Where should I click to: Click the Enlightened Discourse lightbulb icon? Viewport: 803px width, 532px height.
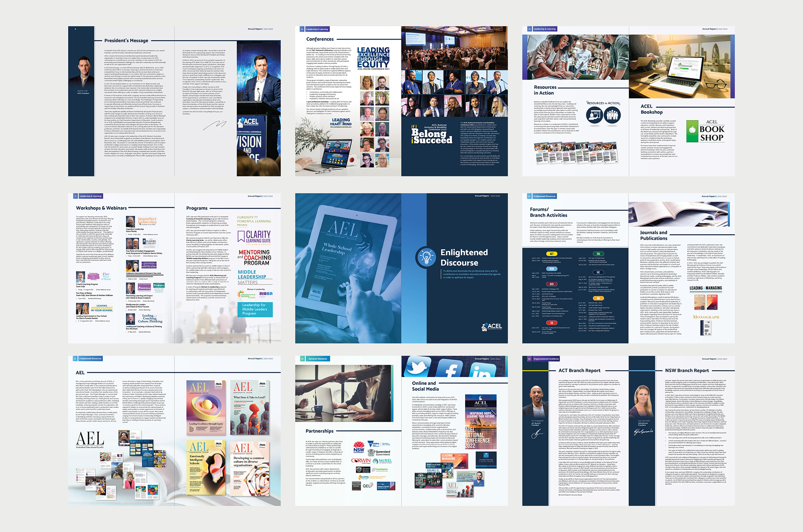[426, 257]
